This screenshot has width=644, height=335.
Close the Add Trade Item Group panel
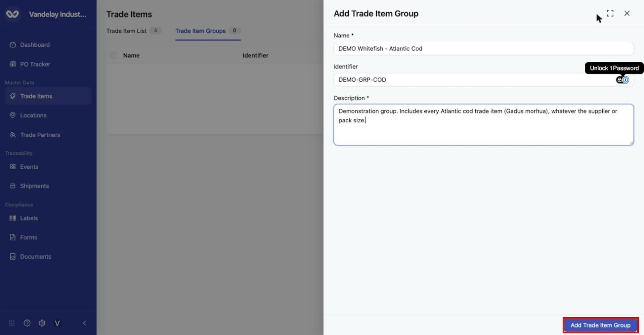pos(627,13)
